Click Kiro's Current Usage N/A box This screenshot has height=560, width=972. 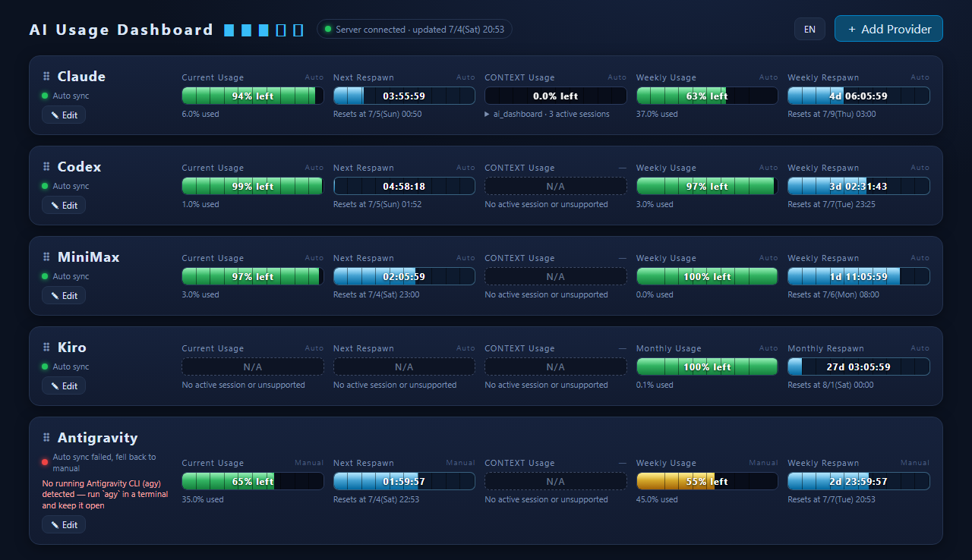(253, 367)
